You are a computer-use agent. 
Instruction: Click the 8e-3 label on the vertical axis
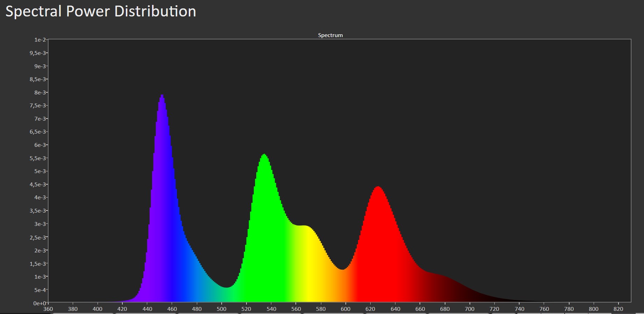click(x=40, y=93)
